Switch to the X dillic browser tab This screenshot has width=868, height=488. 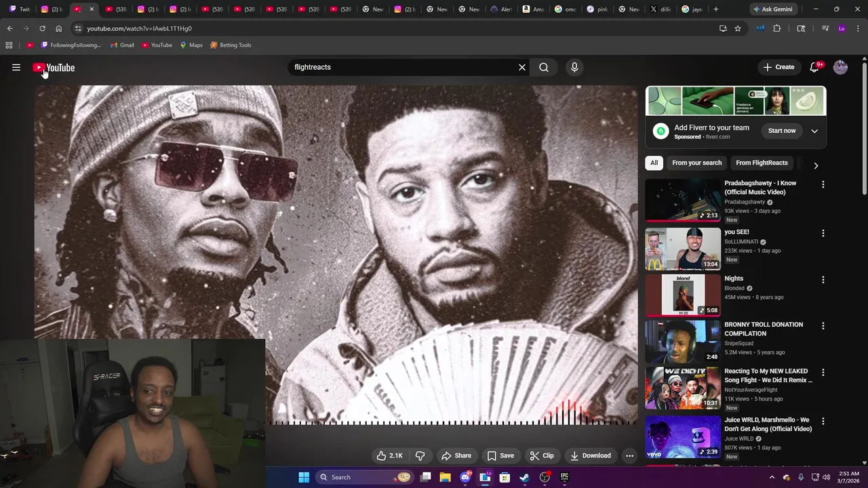pos(661,9)
